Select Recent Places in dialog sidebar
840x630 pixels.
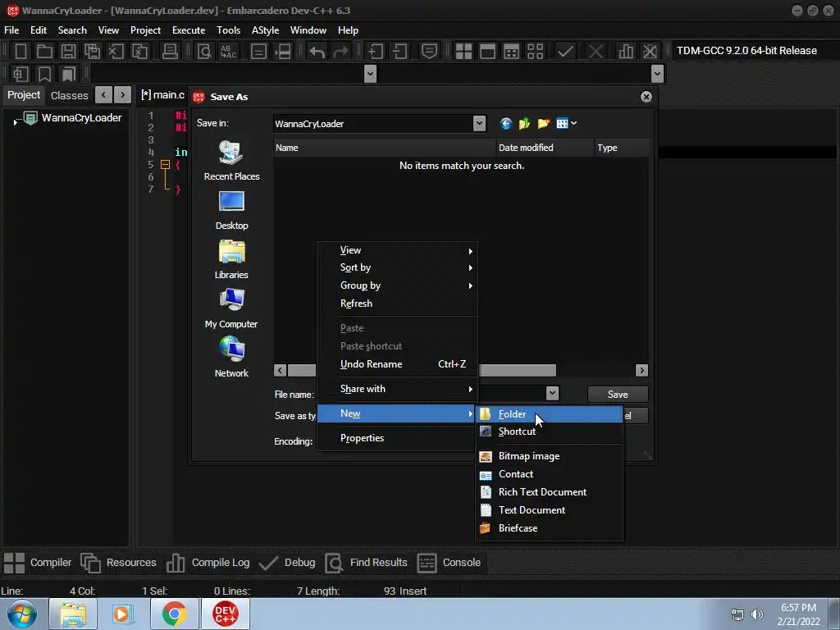point(231,161)
